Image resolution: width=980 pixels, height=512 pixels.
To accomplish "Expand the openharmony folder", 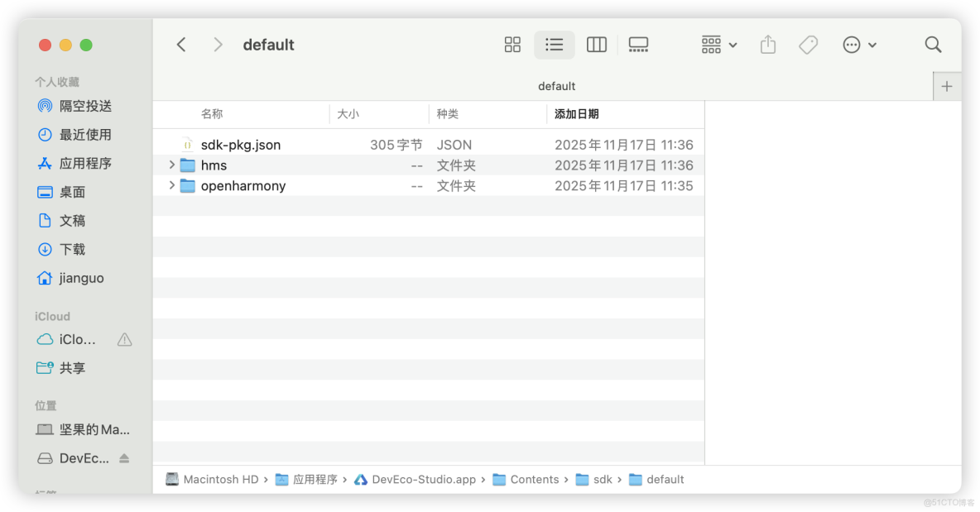I will coord(171,185).
